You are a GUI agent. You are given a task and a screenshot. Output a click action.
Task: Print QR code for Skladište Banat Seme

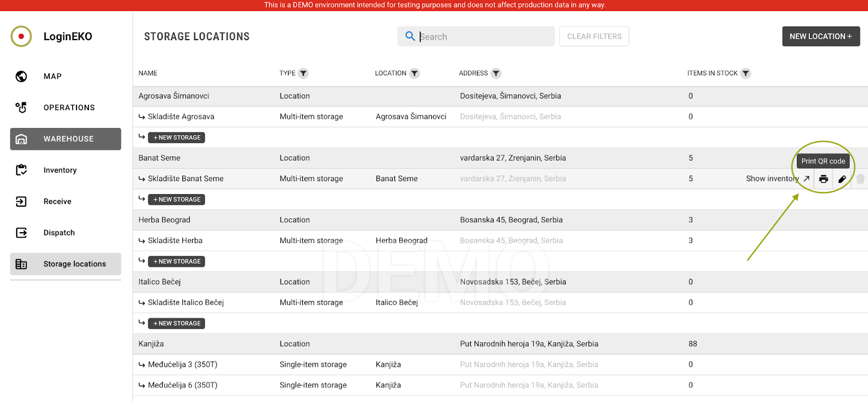824,179
